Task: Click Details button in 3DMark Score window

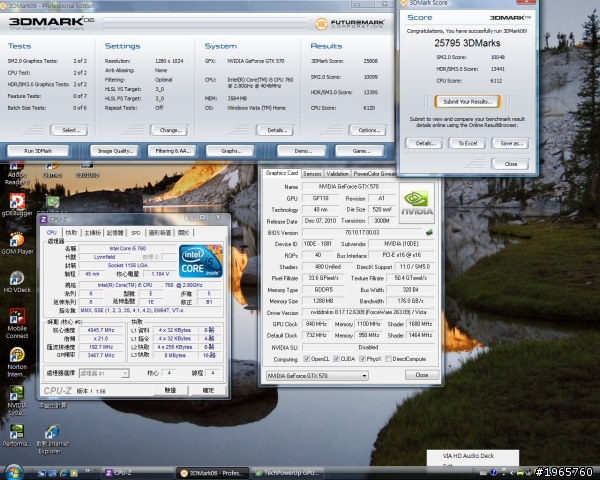Action: click(424, 144)
